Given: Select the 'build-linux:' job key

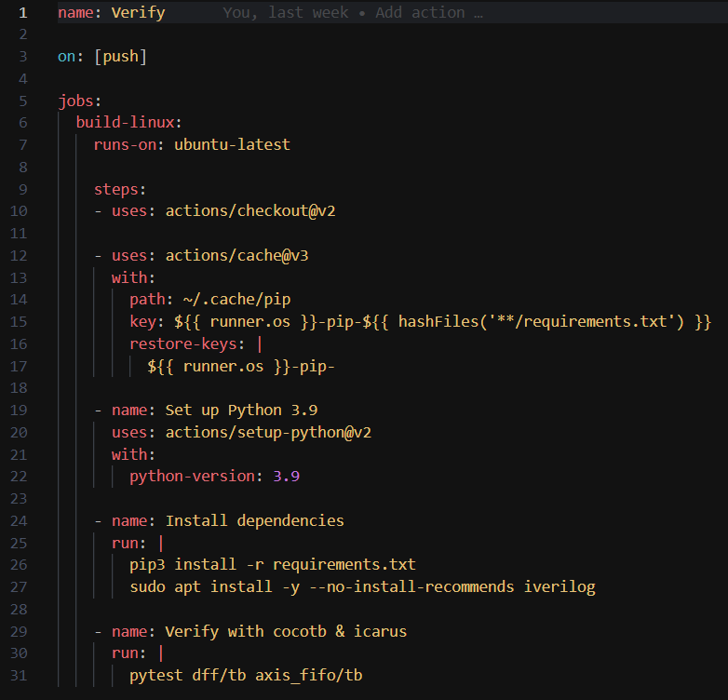Looking at the screenshot, I should [128, 123].
